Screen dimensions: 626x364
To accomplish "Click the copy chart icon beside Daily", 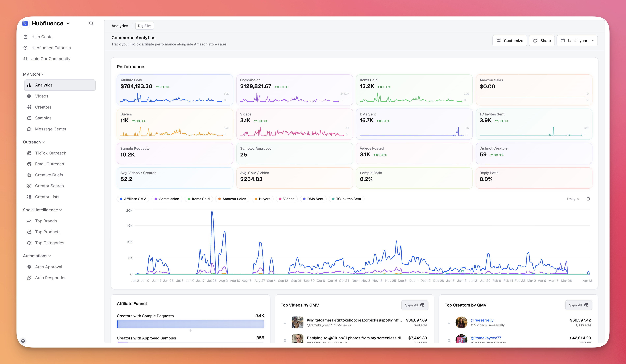I will click(588, 199).
